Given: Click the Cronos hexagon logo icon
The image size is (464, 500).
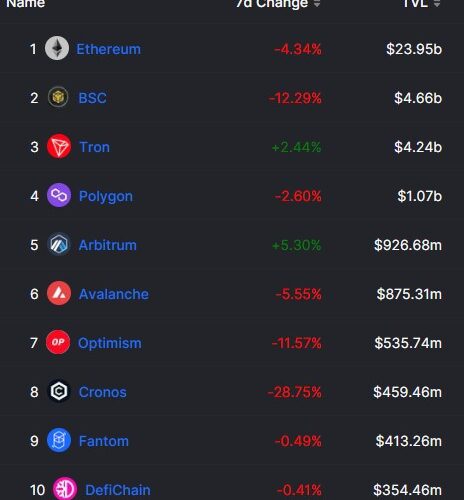Looking at the screenshot, I should tap(59, 391).
